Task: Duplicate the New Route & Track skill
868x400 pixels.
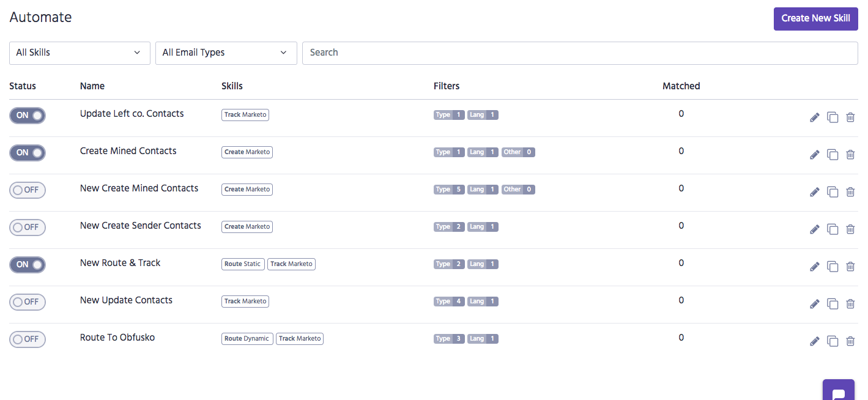Action: tap(833, 267)
